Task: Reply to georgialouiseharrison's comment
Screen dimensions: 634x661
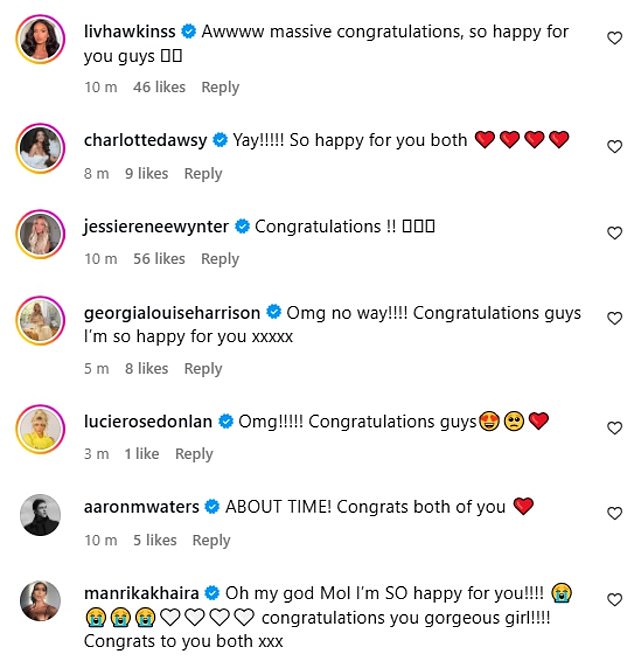Action: (203, 369)
